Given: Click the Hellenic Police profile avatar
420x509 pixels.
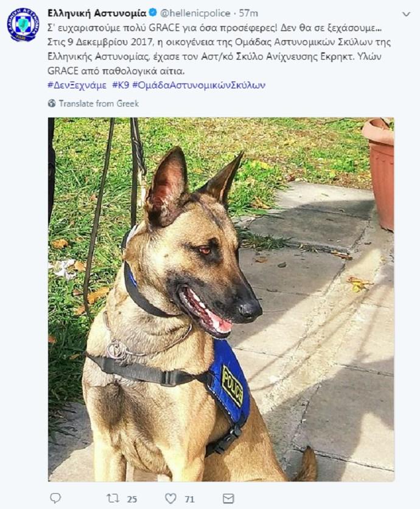Looking at the screenshot, I should coord(23,25).
